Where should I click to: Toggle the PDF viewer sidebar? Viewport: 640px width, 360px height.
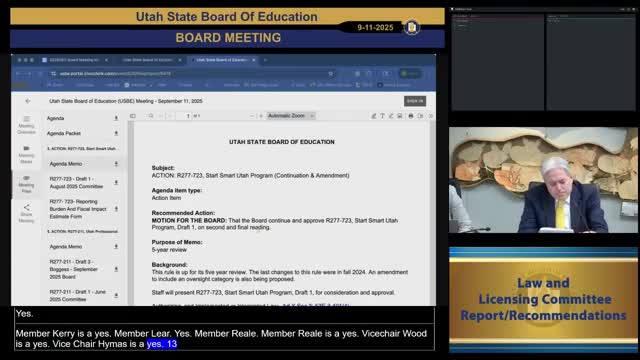click(133, 116)
